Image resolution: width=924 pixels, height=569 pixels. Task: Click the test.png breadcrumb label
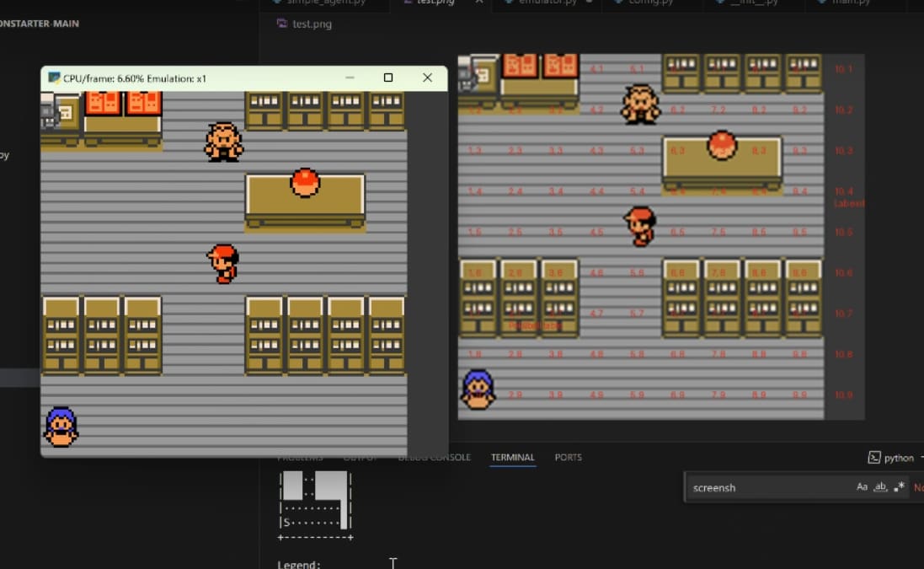tap(312, 24)
